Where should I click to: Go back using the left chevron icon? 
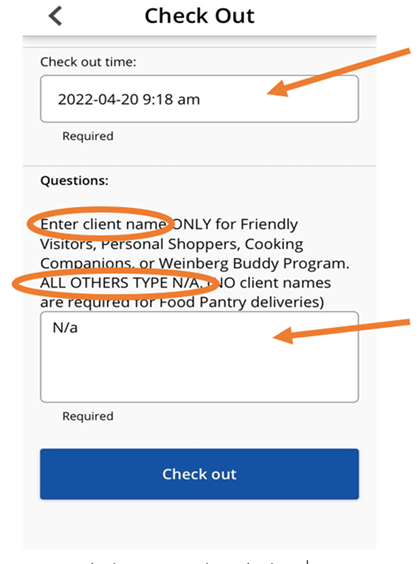point(56,16)
